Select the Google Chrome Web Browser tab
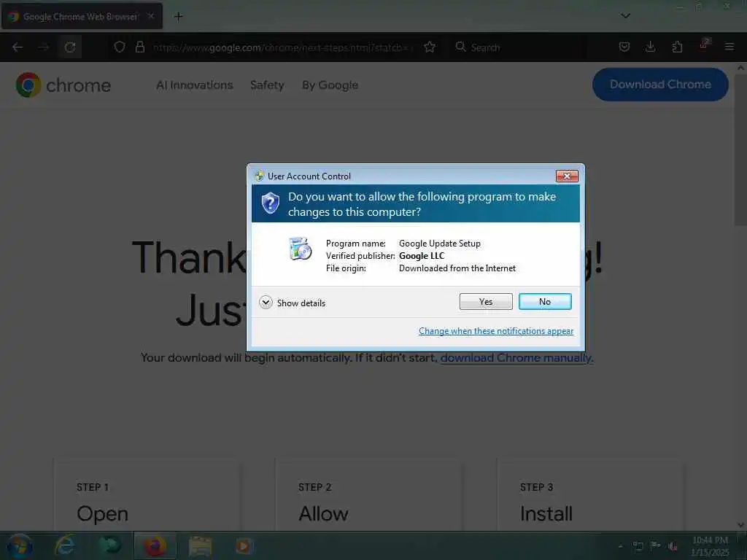 tap(82, 17)
